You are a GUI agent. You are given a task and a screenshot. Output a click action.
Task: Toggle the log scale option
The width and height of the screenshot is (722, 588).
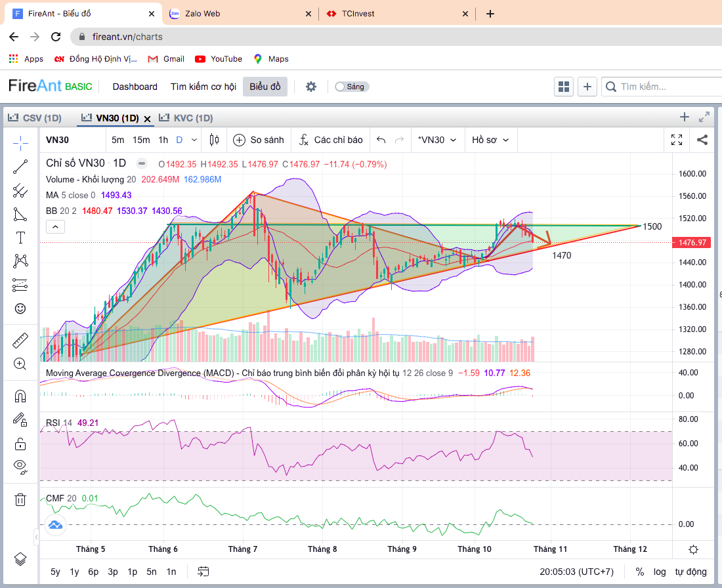[x=660, y=572]
